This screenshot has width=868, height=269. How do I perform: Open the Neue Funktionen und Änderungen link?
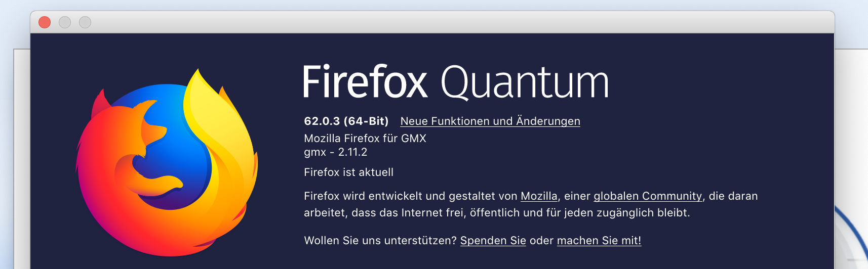[490, 121]
